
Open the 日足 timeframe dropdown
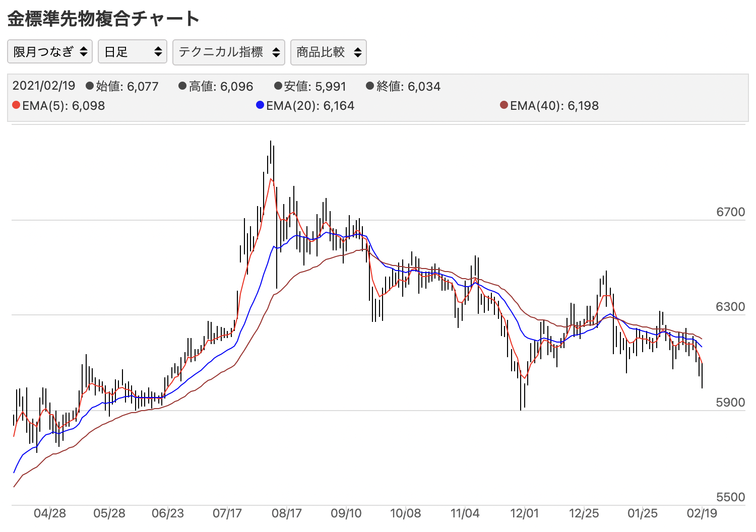click(133, 52)
